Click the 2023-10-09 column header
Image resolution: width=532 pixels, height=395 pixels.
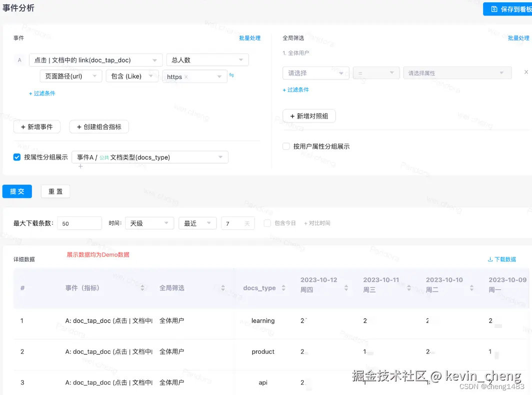pyautogui.click(x=507, y=284)
